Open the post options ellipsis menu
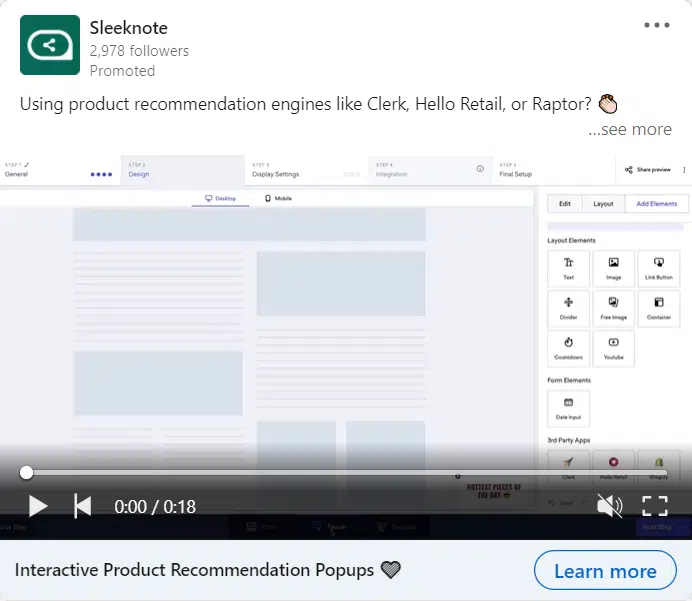 click(x=657, y=25)
